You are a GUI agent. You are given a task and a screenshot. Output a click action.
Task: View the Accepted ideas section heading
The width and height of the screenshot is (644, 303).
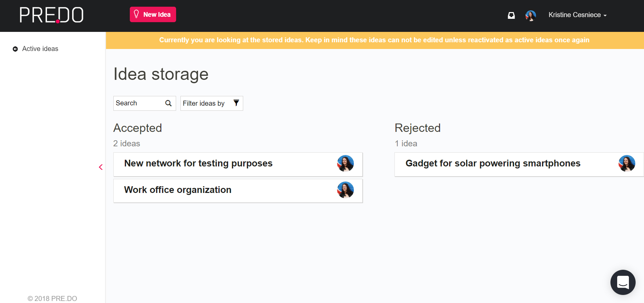pos(138,128)
